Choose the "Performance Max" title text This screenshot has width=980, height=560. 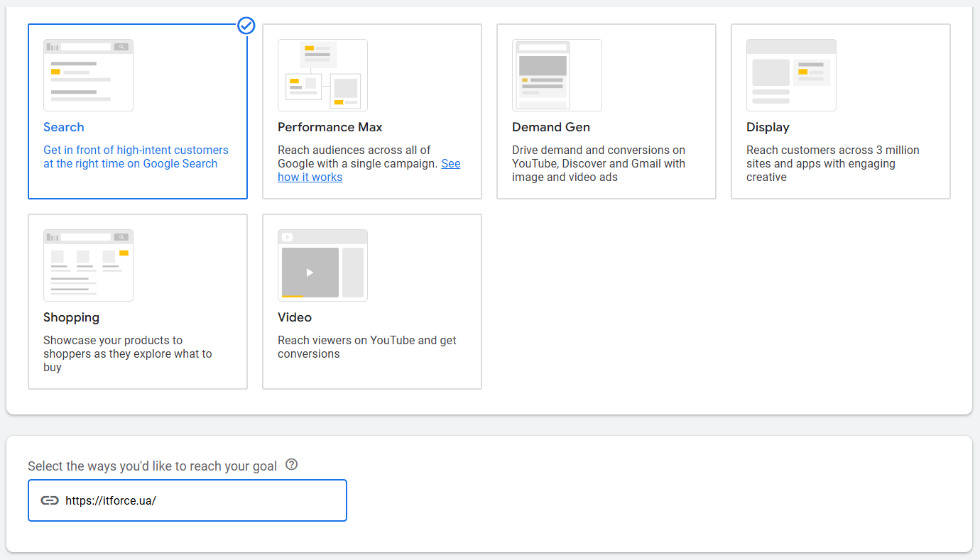[x=330, y=128]
